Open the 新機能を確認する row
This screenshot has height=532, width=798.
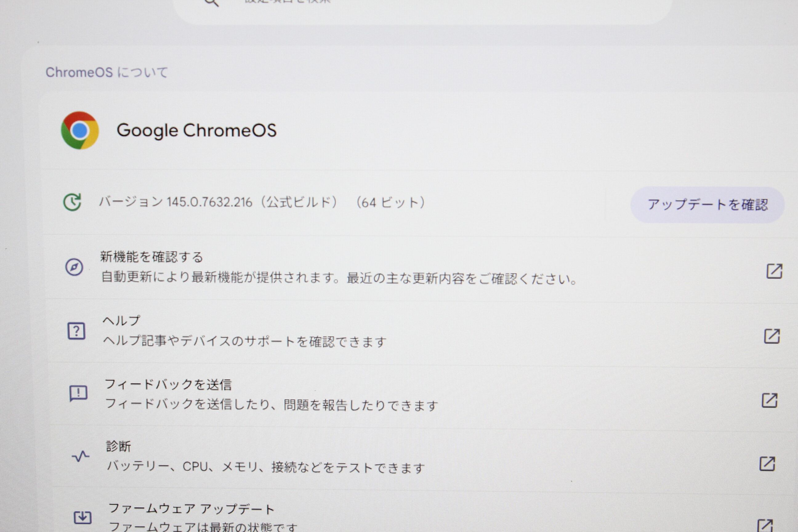click(152, 257)
